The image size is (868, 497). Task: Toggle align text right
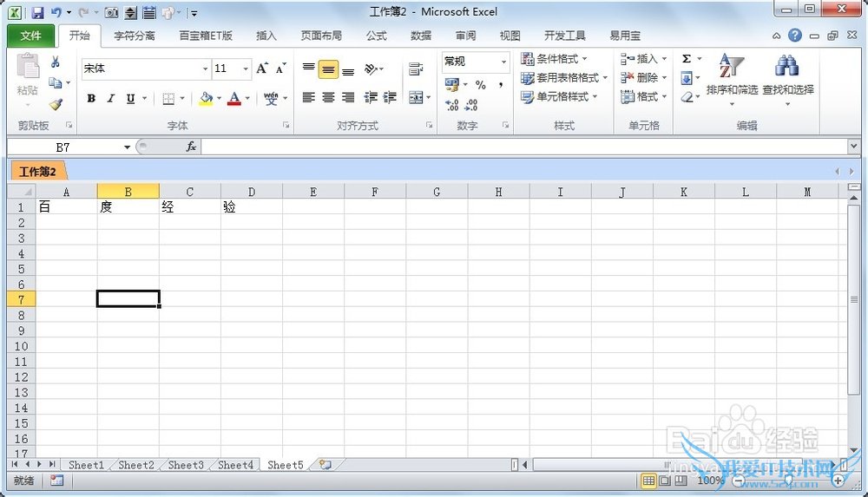click(x=348, y=98)
